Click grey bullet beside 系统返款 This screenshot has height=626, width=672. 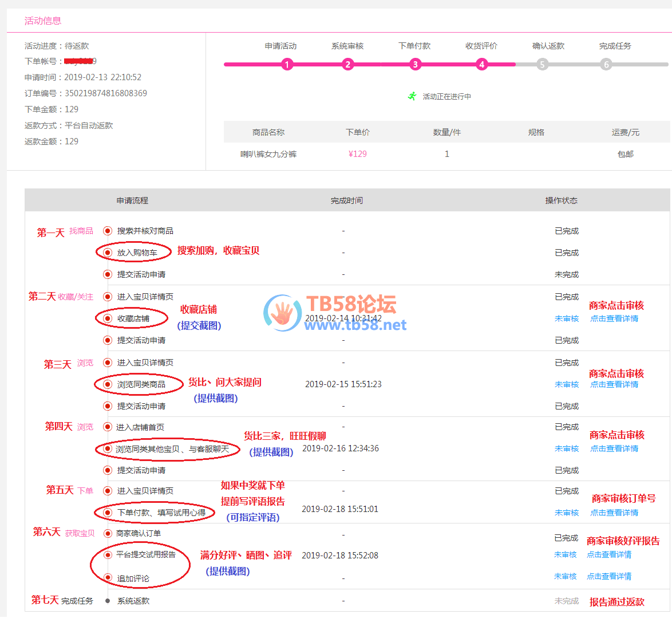click(107, 601)
